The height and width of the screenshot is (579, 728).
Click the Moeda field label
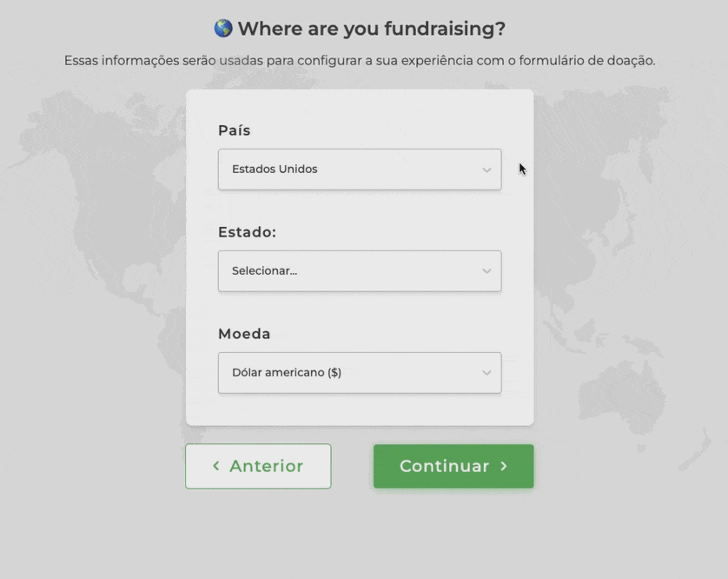[243, 333]
